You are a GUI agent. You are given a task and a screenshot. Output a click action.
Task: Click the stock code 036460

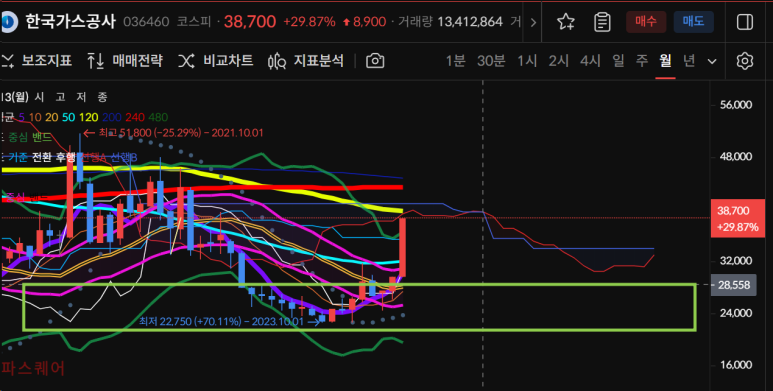point(146,22)
